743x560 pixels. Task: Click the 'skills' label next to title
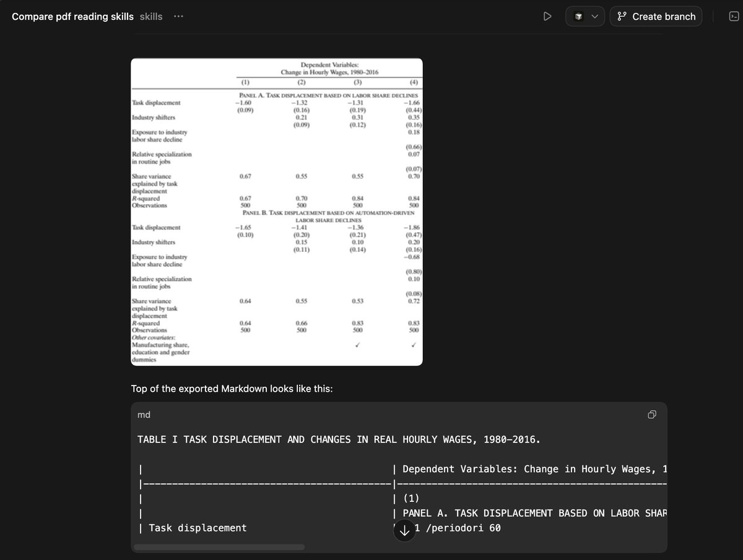click(151, 17)
